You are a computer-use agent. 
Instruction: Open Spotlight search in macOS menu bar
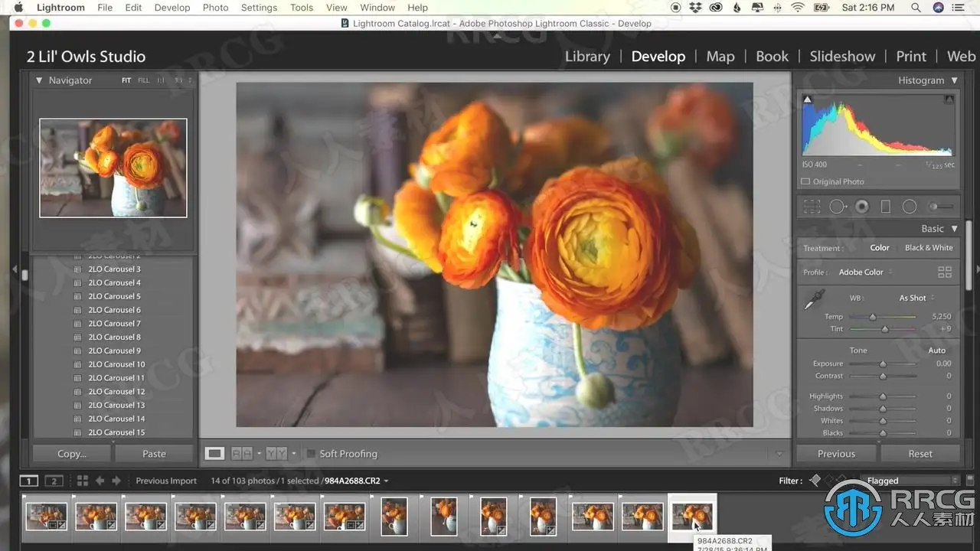916,8
